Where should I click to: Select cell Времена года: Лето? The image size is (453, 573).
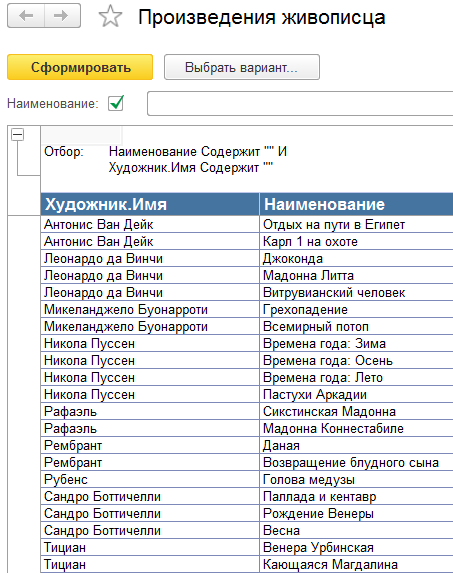(356, 377)
